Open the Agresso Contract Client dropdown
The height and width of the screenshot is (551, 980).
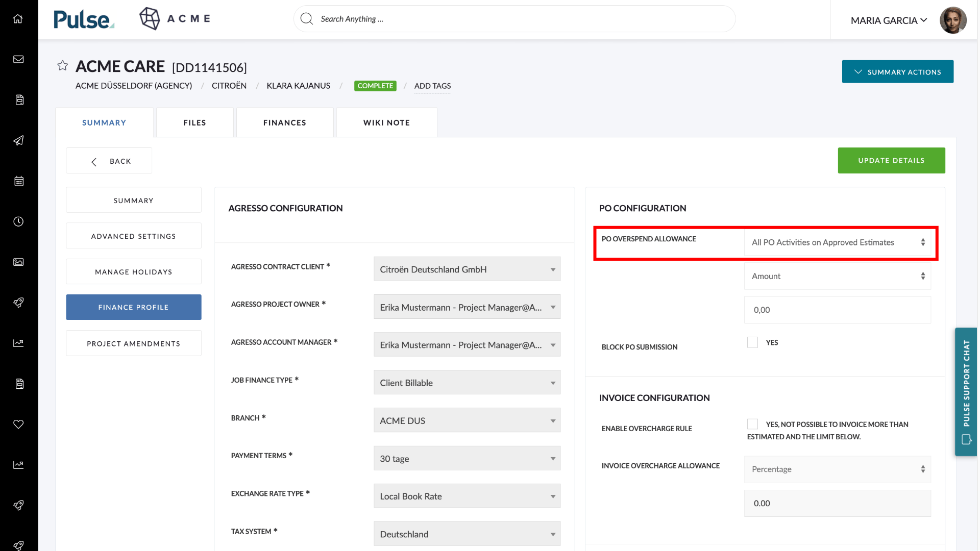click(x=467, y=269)
